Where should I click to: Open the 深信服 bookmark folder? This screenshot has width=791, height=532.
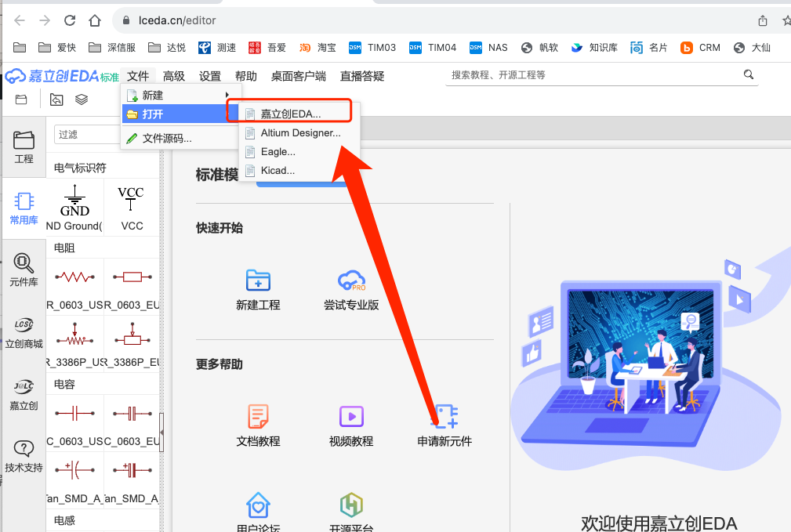[112, 47]
